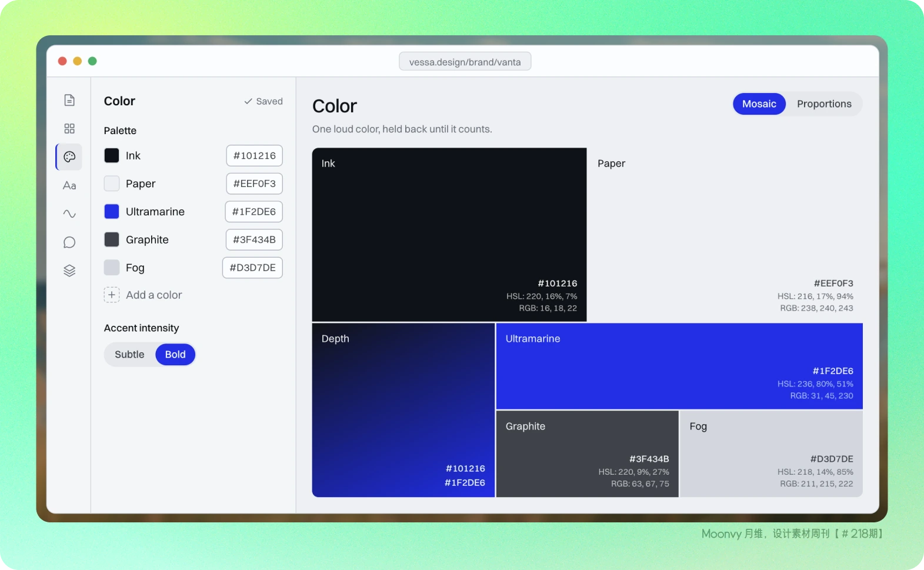
Task: Select the Graphite mosaic tile
Action: click(x=588, y=454)
